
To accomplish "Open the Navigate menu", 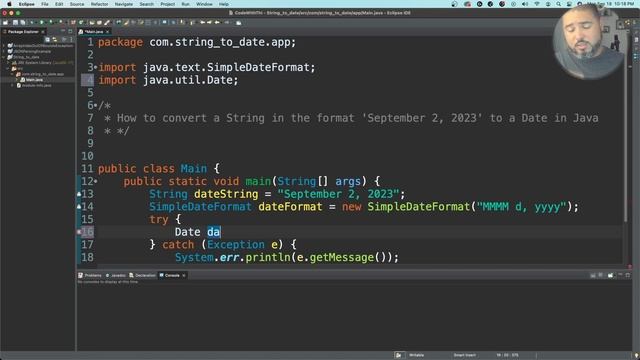I will 124,4.
